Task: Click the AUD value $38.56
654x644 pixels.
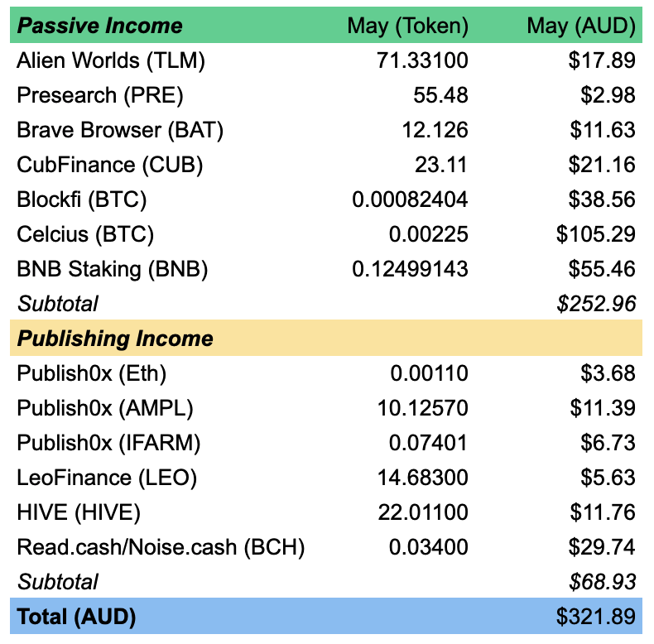Action: (602, 199)
